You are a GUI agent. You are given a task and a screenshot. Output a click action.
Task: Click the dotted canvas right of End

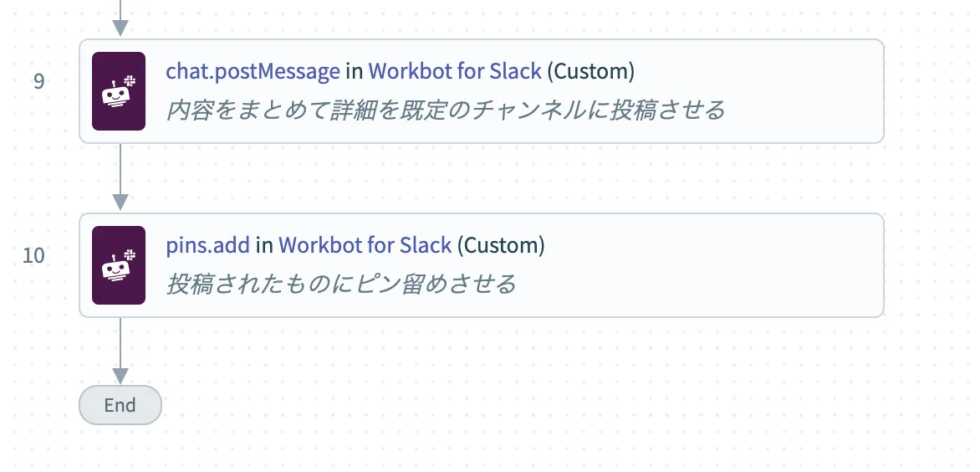502,405
